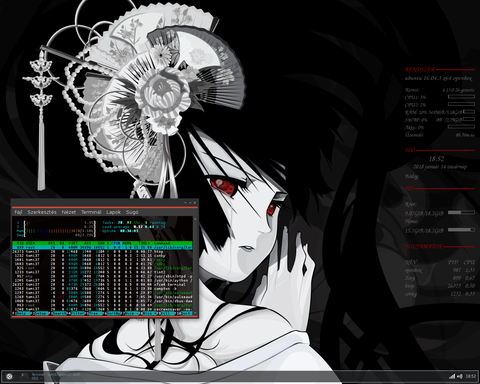480x384 pixels.
Task: Click the F10 Quit key in htop
Action: (x=185, y=313)
